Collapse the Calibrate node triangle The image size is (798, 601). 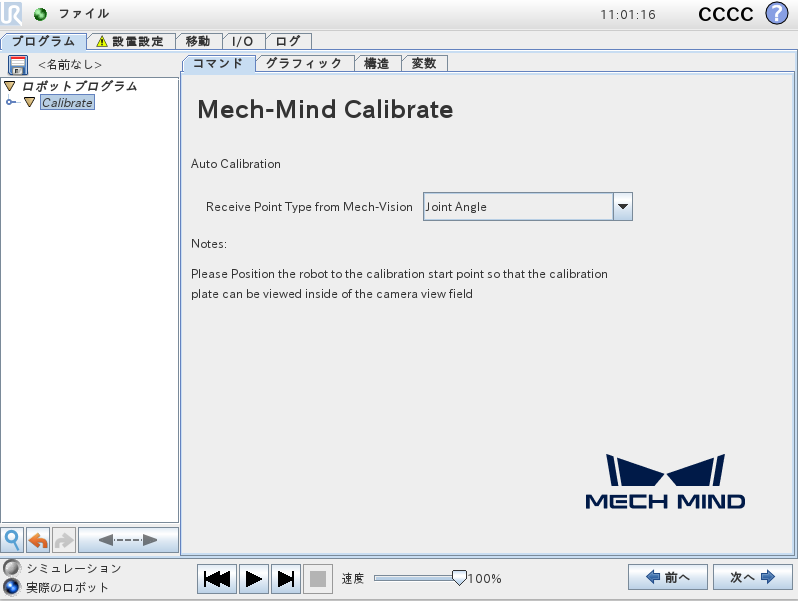[x=30, y=102]
